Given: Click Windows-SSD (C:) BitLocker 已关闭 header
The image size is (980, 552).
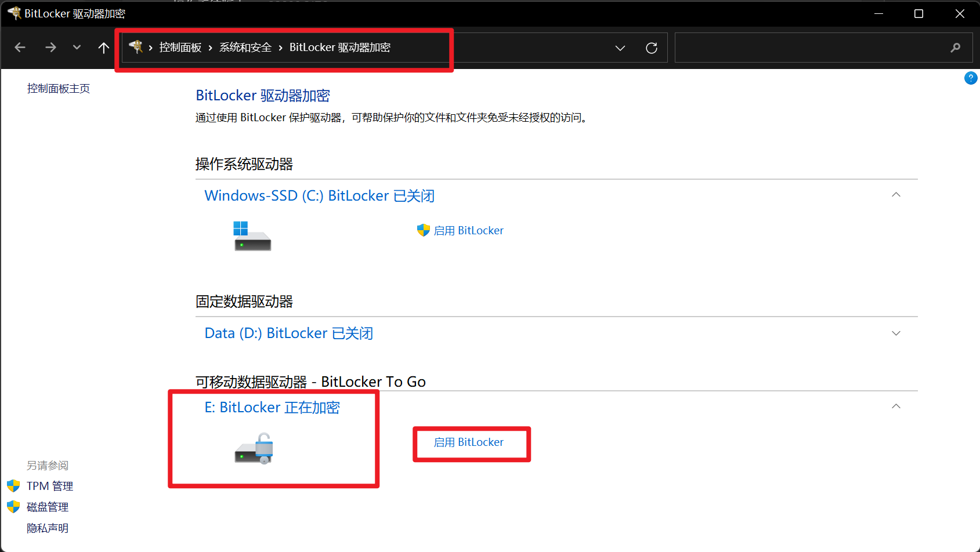Looking at the screenshot, I should pyautogui.click(x=320, y=196).
